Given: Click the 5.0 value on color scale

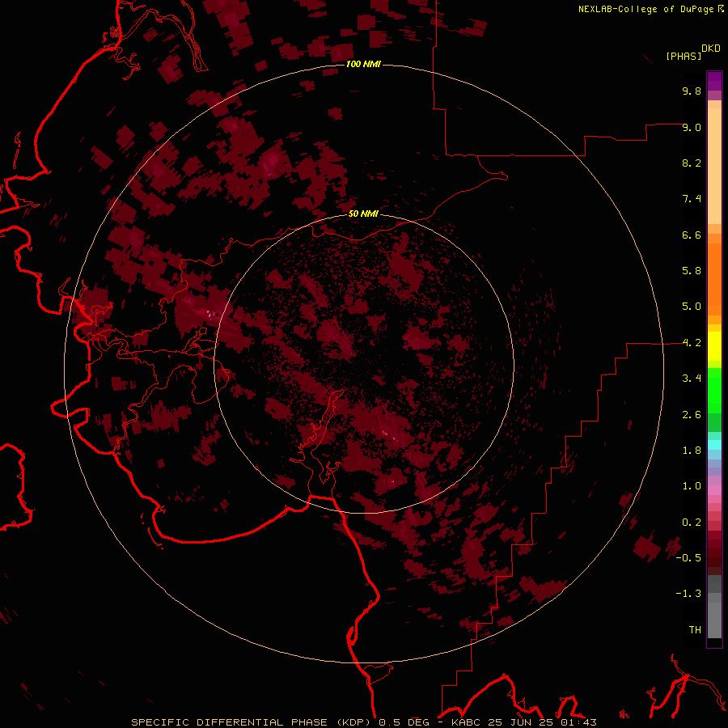Looking at the screenshot, I should (692, 307).
